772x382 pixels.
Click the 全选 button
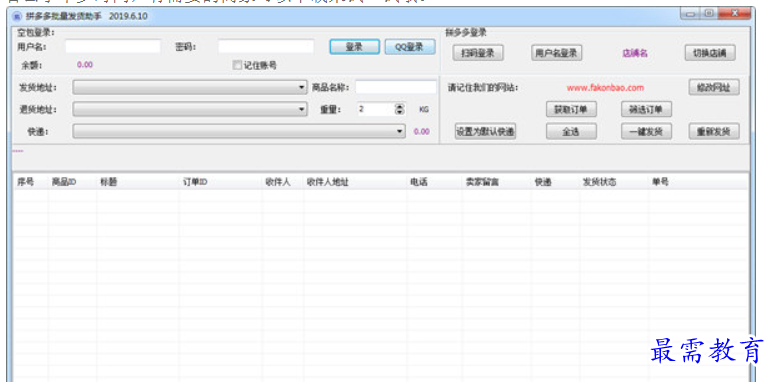(x=572, y=131)
